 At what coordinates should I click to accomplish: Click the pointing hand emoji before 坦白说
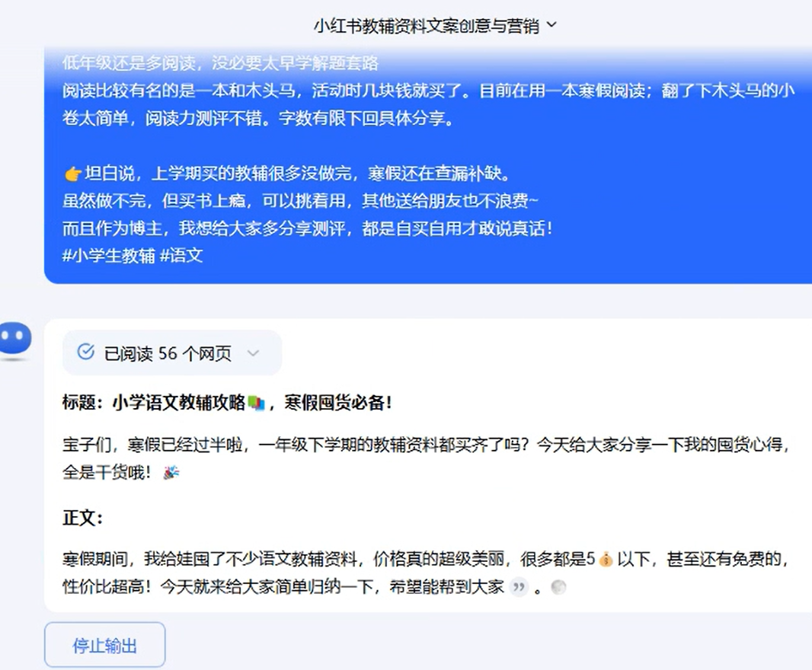coord(73,174)
